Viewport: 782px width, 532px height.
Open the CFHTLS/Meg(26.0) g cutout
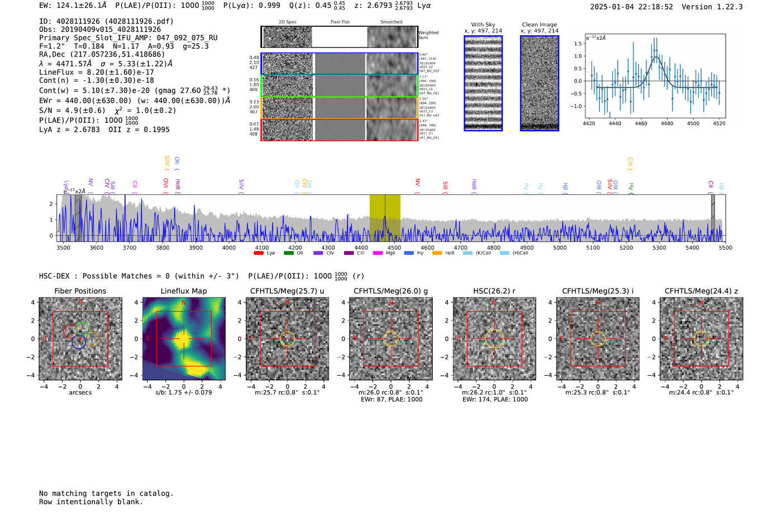click(391, 339)
